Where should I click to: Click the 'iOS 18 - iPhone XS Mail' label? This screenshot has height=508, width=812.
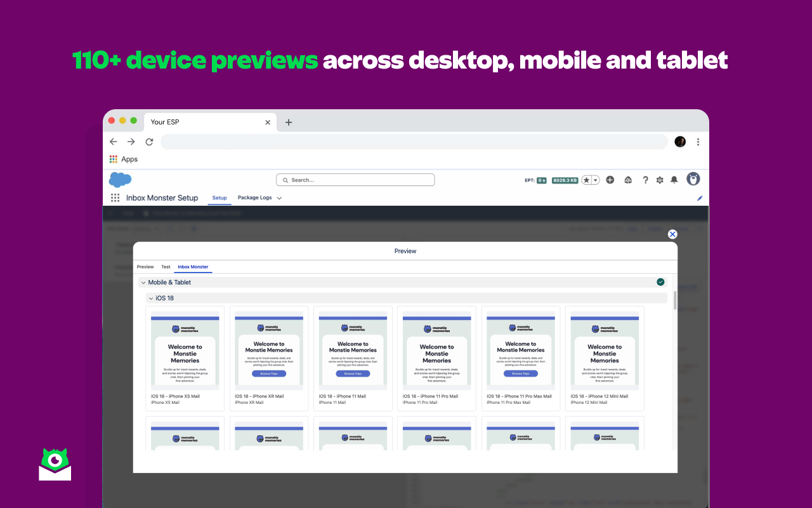175,396
